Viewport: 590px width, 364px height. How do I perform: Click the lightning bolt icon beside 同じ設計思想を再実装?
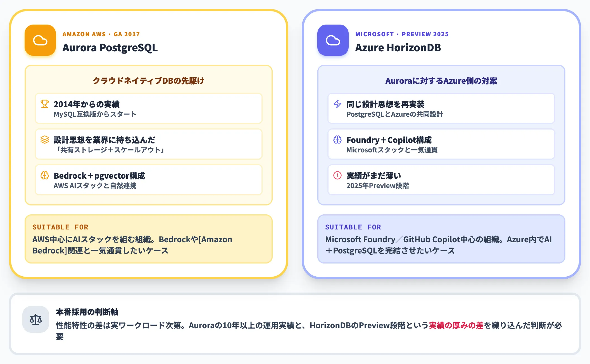pyautogui.click(x=337, y=104)
